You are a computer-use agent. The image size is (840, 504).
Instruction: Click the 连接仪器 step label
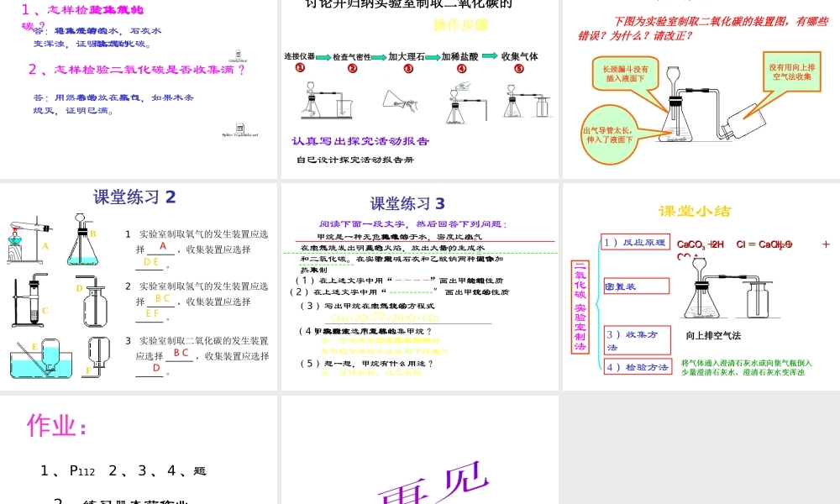pyautogui.click(x=300, y=56)
